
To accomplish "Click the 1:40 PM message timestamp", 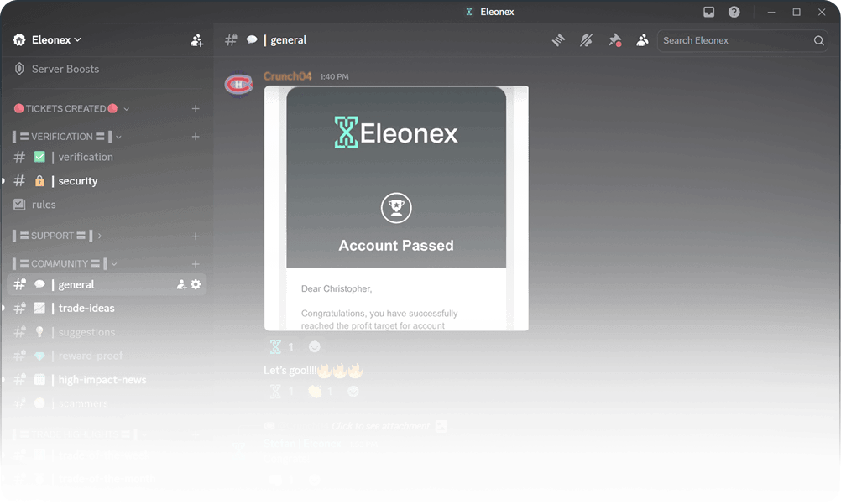I will [334, 76].
